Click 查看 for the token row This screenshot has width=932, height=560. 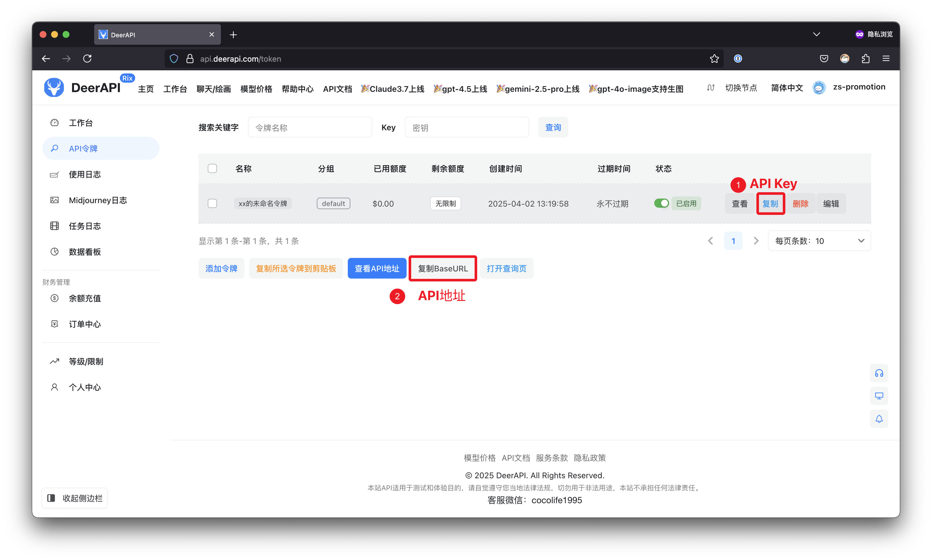tap(739, 203)
